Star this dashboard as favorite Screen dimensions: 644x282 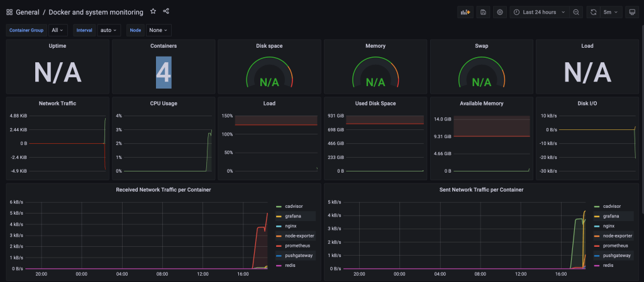153,11
